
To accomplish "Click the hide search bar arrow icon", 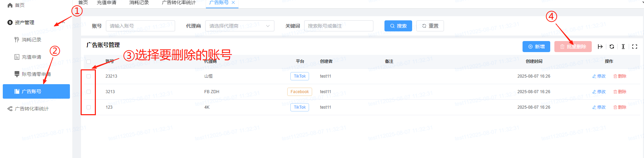I will pyautogui.click(x=600, y=47).
